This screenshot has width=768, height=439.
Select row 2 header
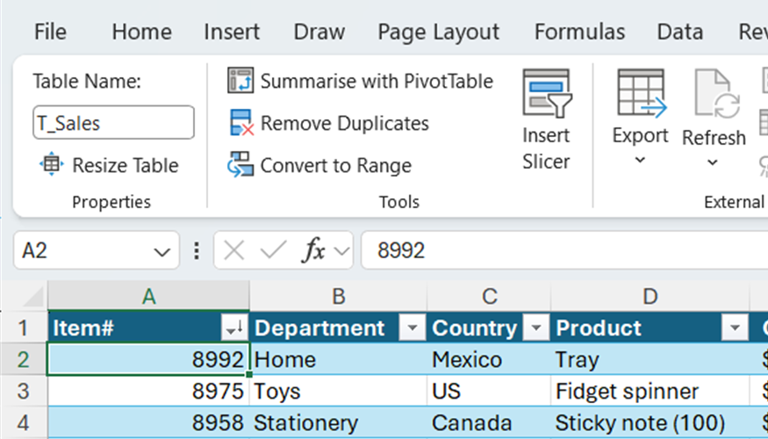(24, 359)
